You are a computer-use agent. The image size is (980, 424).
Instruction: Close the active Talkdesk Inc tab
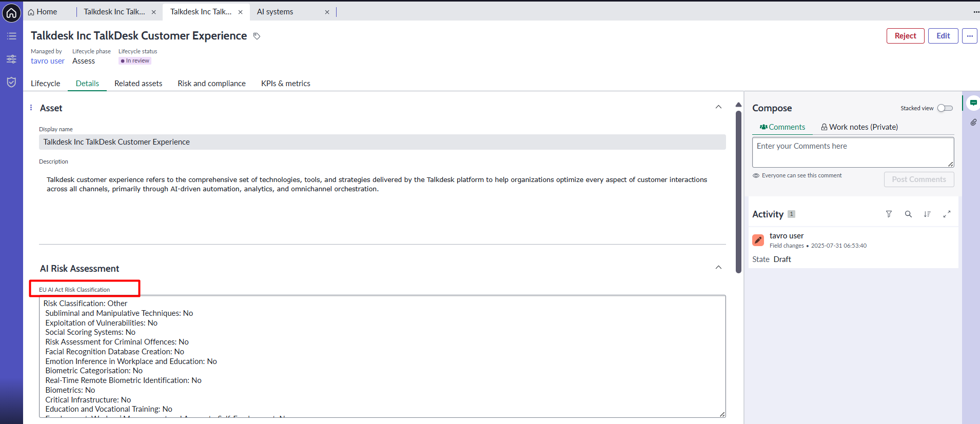[240, 12]
